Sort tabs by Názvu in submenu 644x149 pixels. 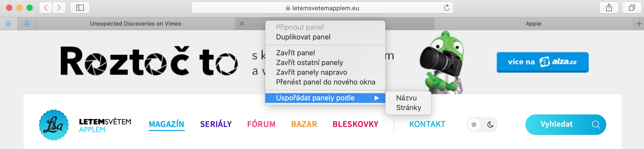tap(406, 98)
